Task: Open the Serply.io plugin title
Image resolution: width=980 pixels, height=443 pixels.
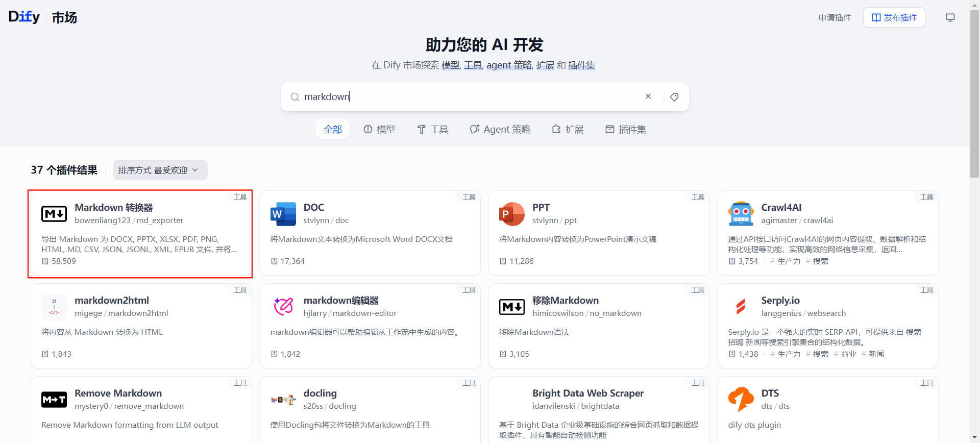Action: [x=780, y=300]
